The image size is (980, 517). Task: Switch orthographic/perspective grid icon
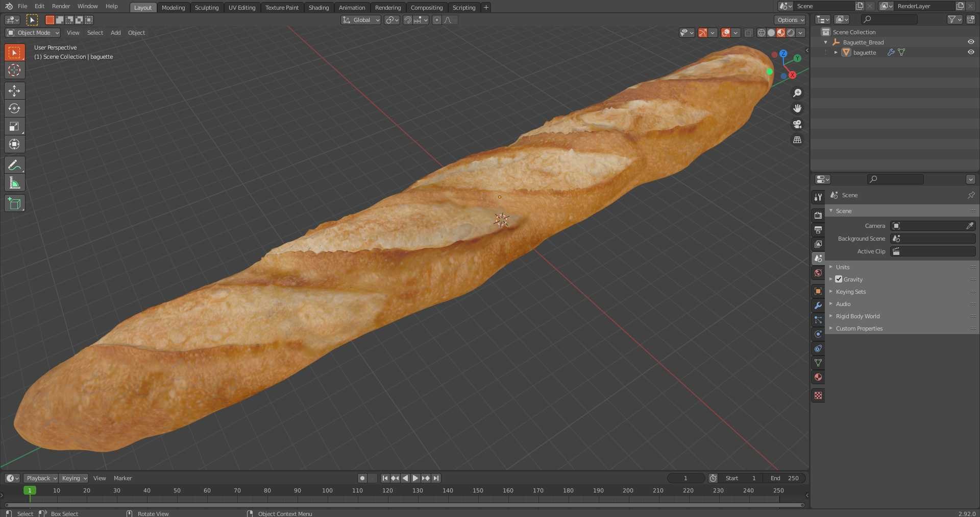click(797, 140)
